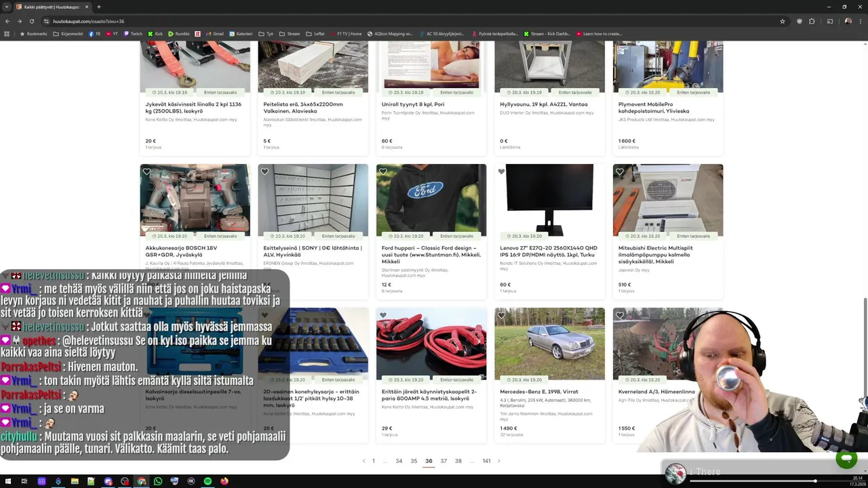Select pagination page 34

pyautogui.click(x=399, y=461)
